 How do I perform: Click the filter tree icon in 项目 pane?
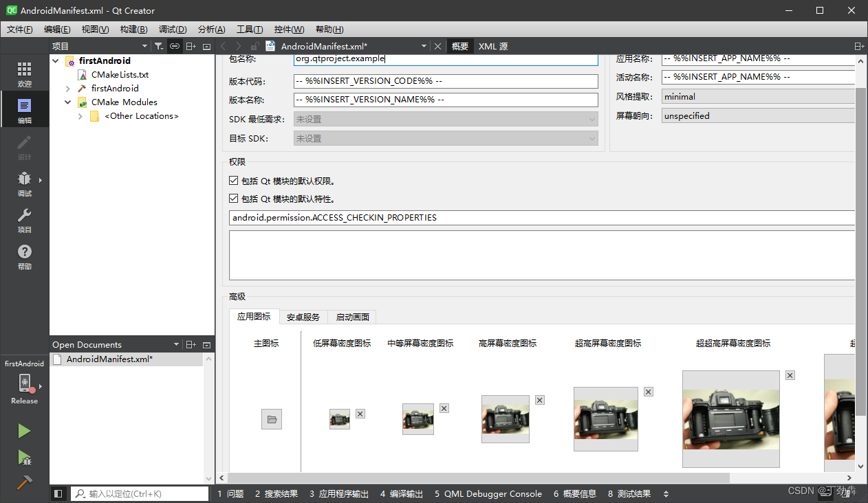(x=159, y=46)
